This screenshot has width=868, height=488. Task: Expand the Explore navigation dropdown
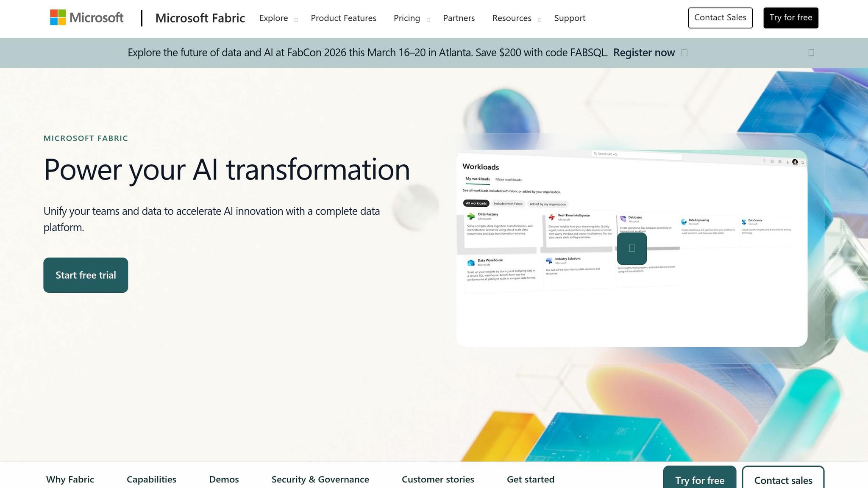[273, 18]
